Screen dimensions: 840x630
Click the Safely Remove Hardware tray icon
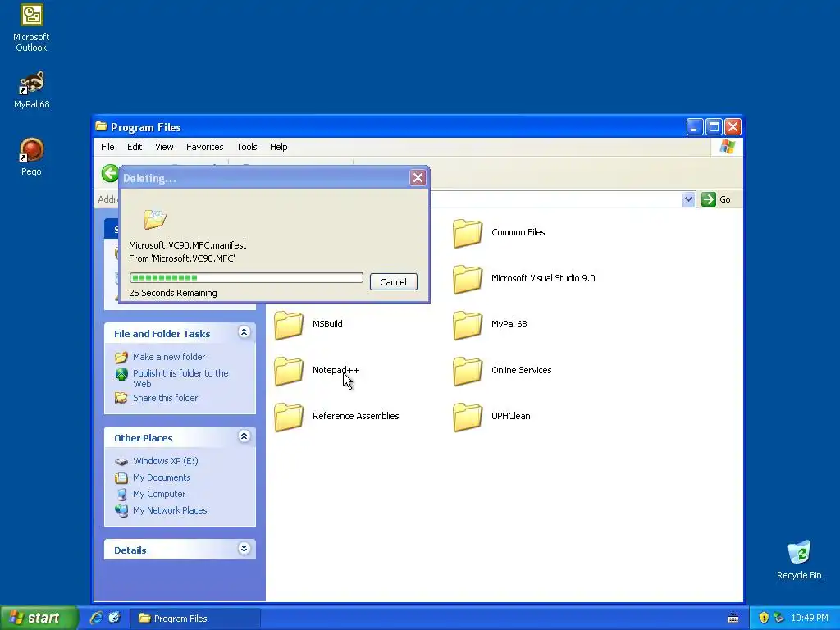(779, 618)
